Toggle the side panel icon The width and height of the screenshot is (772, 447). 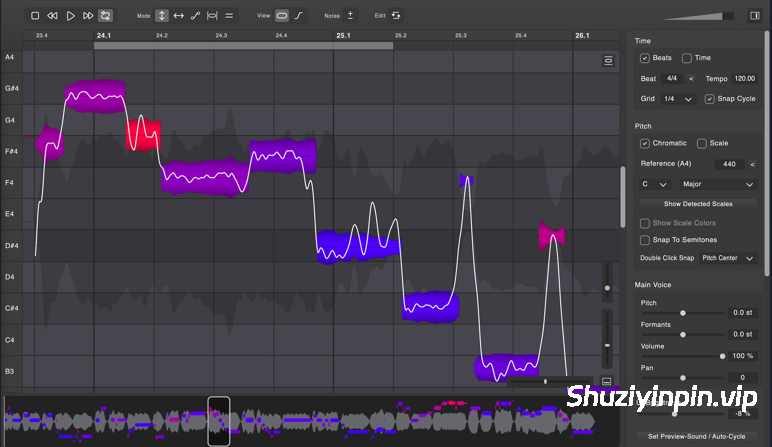[x=755, y=16]
